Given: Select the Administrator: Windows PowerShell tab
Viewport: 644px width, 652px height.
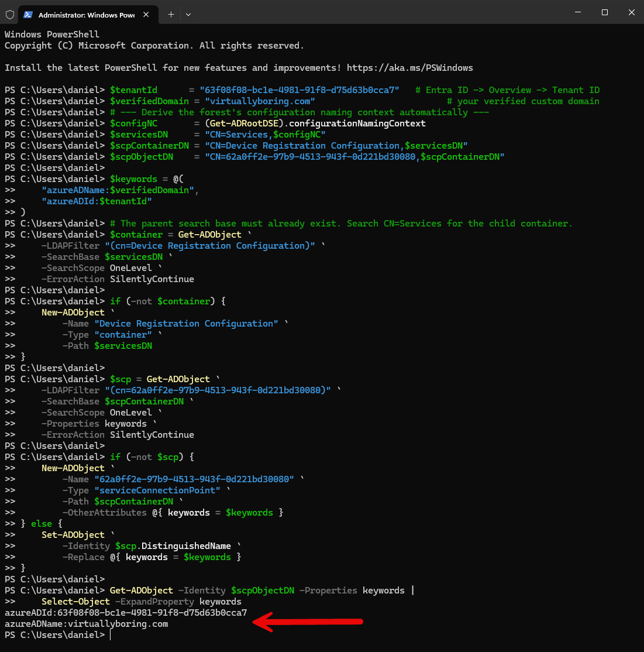Looking at the screenshot, I should (x=88, y=15).
